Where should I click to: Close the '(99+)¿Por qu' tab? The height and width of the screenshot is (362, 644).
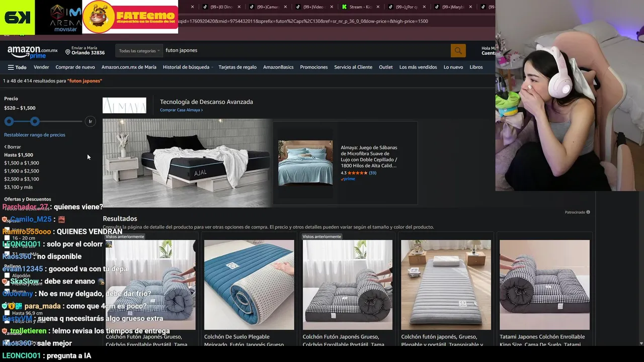(x=424, y=7)
